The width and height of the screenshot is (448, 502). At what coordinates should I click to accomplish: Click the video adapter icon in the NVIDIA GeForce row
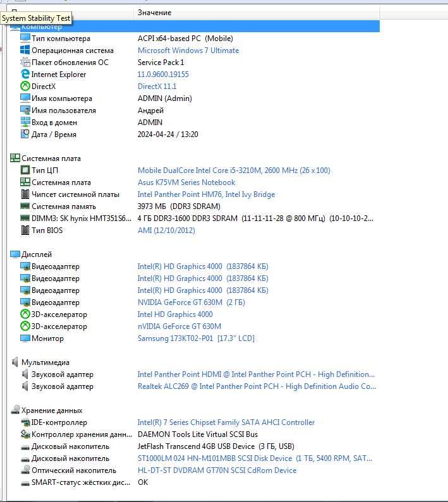pyautogui.click(x=25, y=302)
